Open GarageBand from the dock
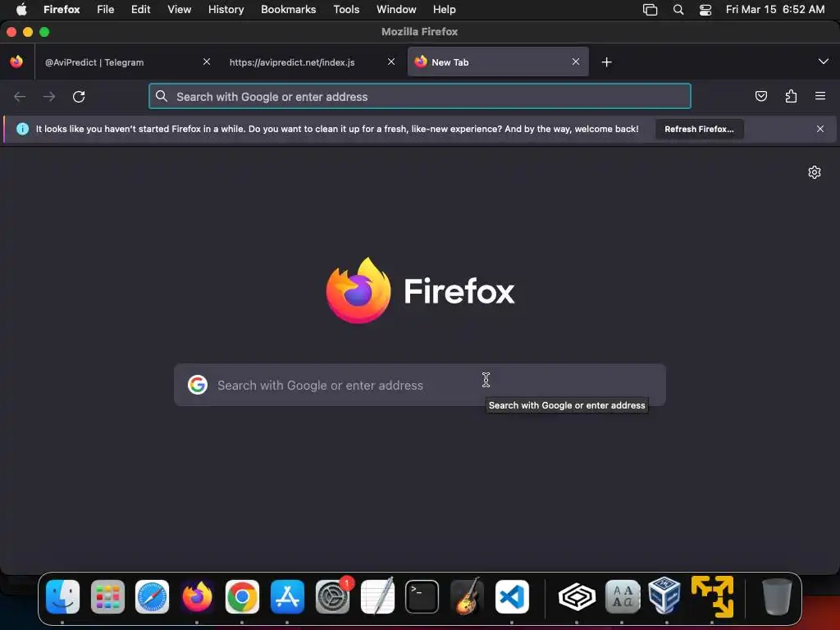Screen dimensions: 840x630 tap(467, 596)
